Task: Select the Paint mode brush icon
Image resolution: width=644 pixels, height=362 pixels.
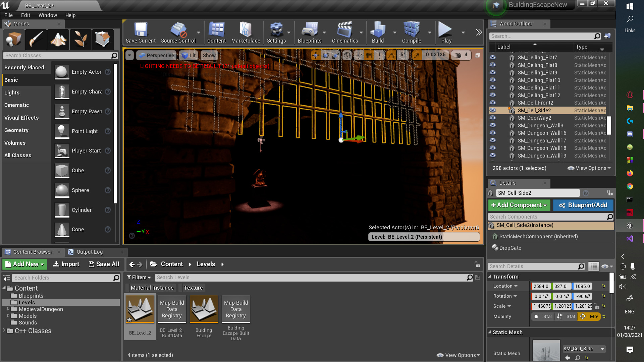Action: 36,39
